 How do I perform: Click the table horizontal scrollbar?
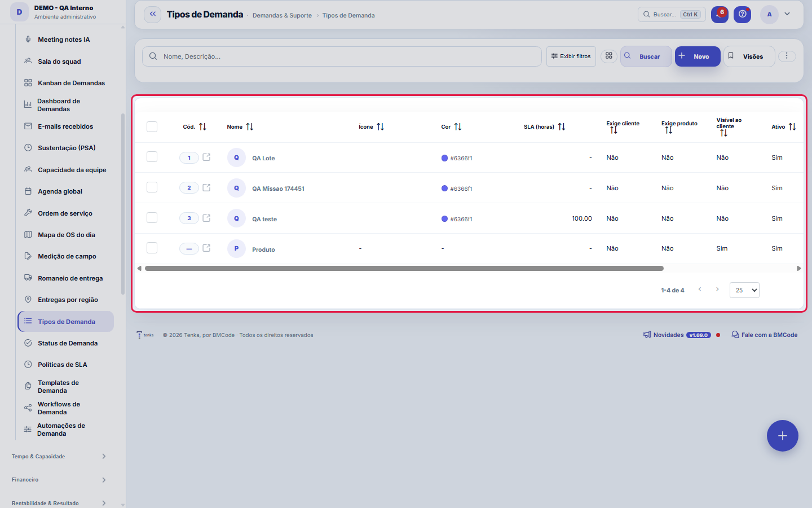(404, 269)
